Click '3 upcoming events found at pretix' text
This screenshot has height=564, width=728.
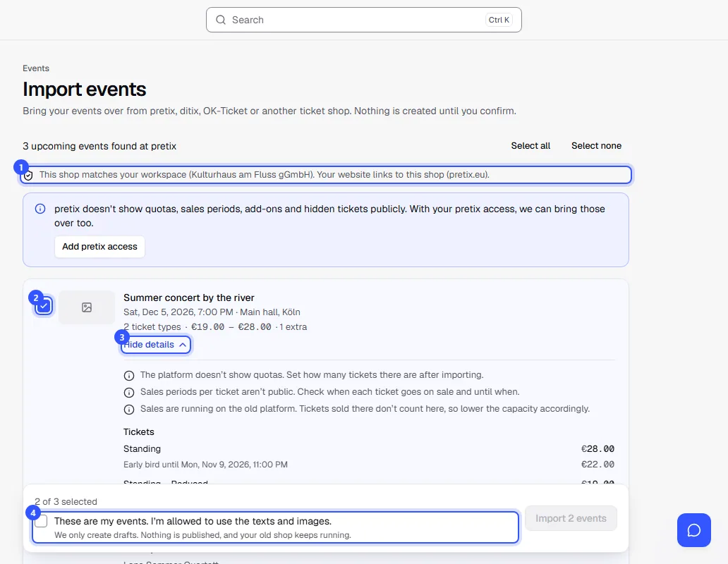tap(99, 146)
